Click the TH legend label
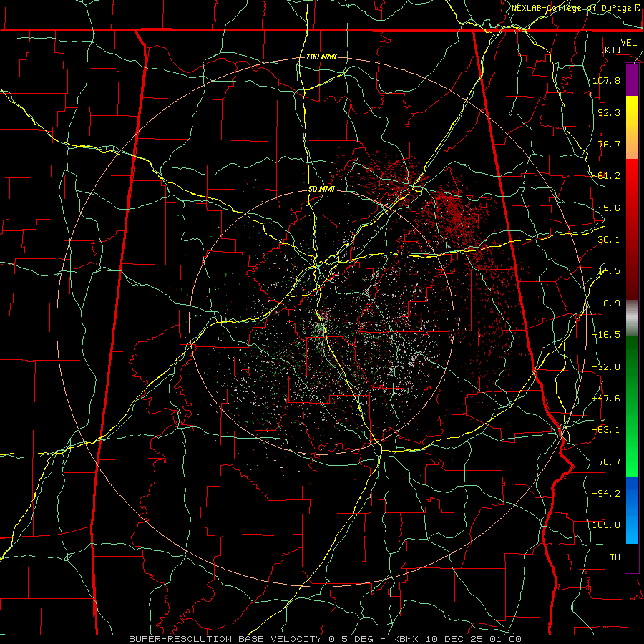Viewport: 644px width, 644px height. click(615, 557)
